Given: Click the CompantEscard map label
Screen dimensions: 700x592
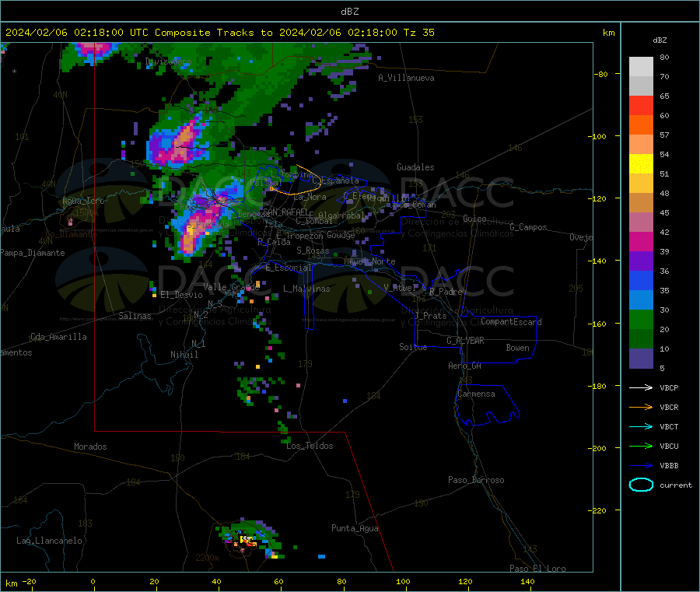Looking at the screenshot, I should click(x=511, y=321).
